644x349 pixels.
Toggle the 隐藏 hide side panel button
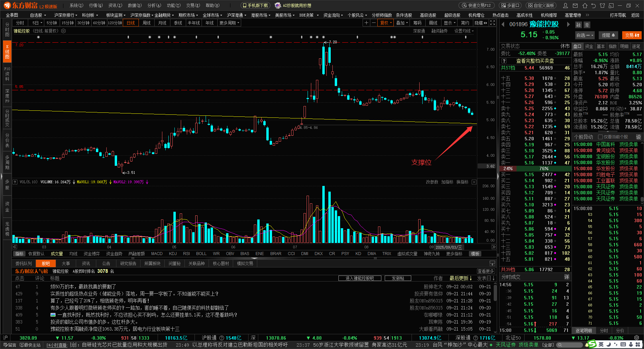tap(481, 23)
